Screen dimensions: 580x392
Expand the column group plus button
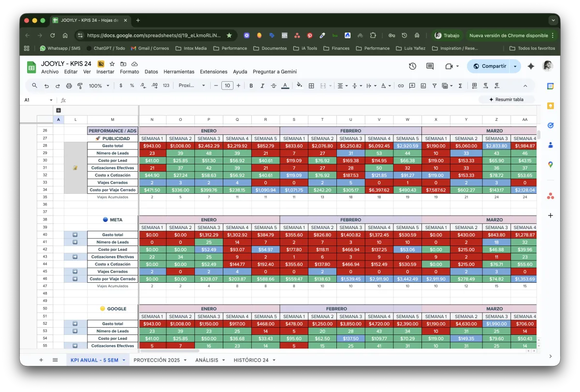click(x=58, y=110)
